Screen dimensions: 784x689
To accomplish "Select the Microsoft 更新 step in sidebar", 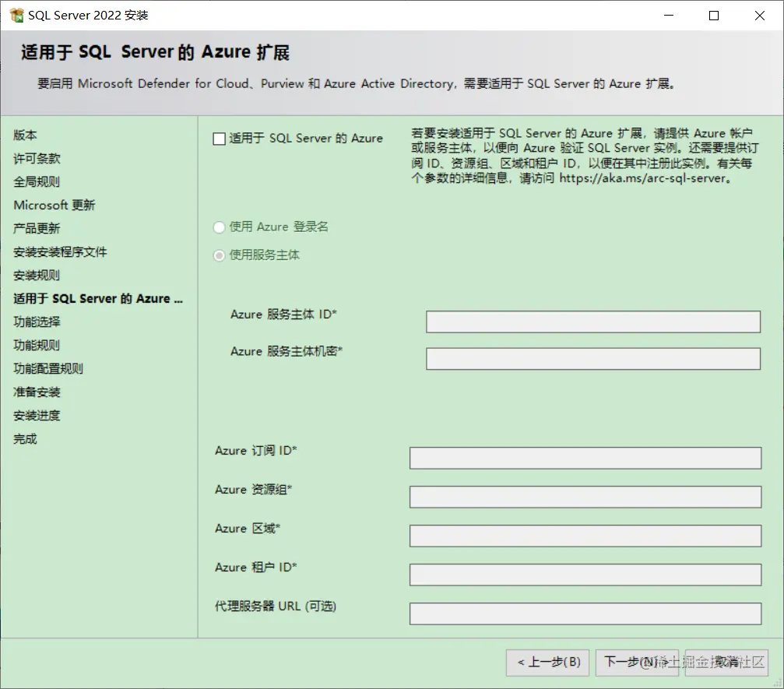I will [54, 205].
